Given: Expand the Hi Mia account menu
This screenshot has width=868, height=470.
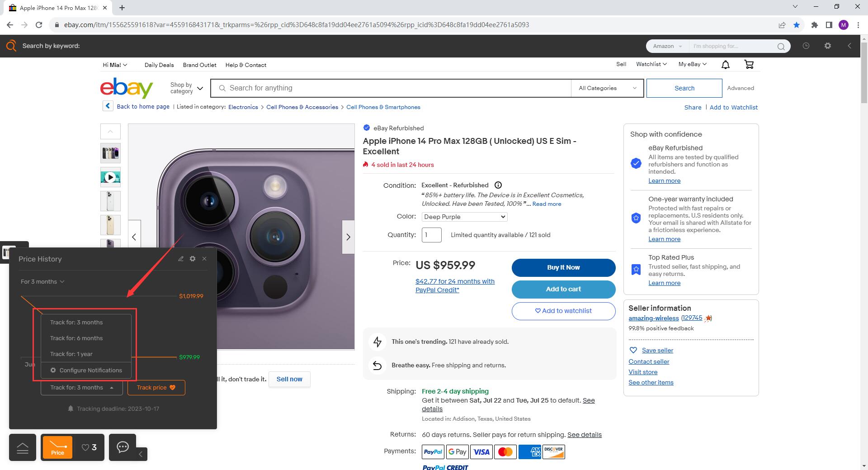Looking at the screenshot, I should point(115,65).
